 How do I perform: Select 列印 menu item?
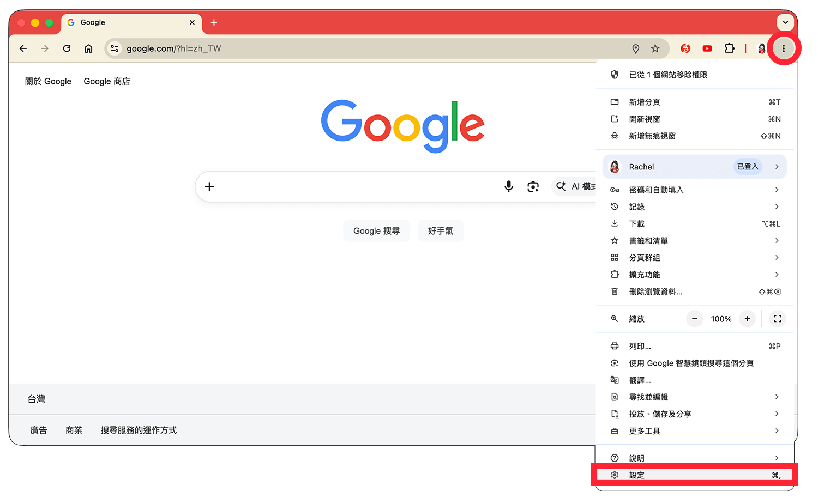(x=695, y=346)
